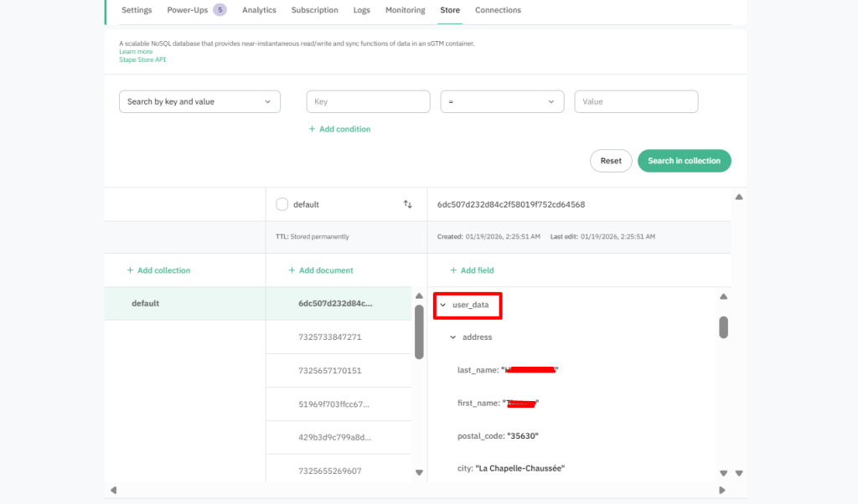Collapse the address node
The width and height of the screenshot is (858, 504).
pos(453,337)
